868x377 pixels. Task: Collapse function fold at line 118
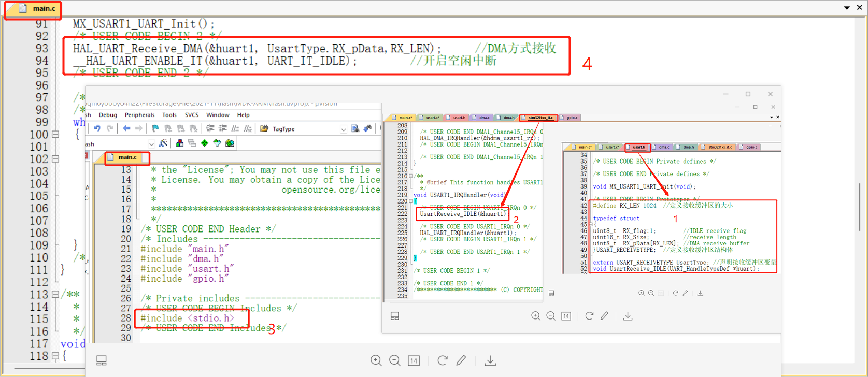(55, 356)
